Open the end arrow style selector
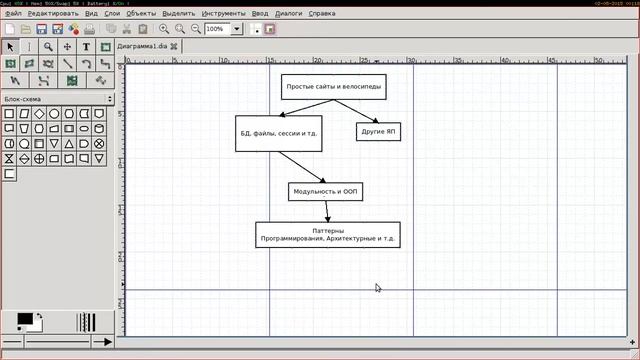 tap(102, 342)
